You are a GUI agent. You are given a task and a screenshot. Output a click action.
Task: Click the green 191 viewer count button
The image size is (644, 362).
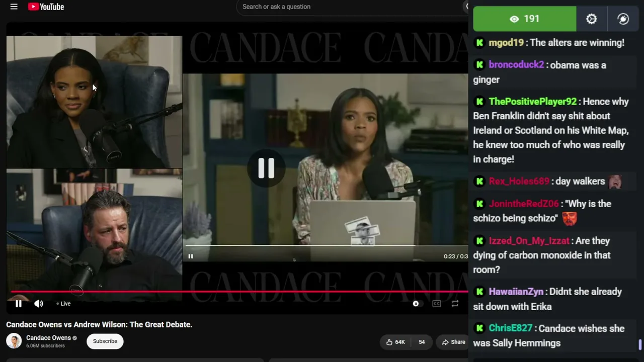click(x=525, y=19)
